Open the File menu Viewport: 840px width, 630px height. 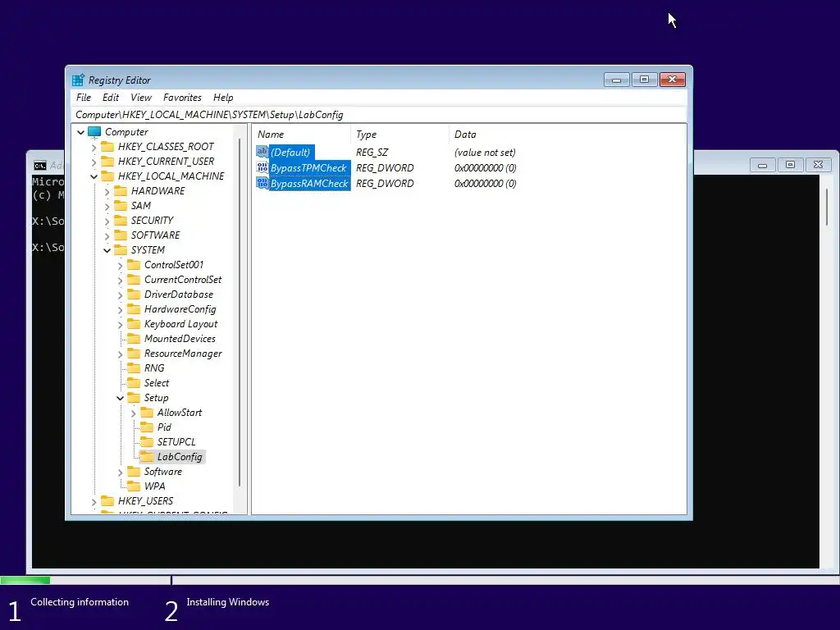84,98
